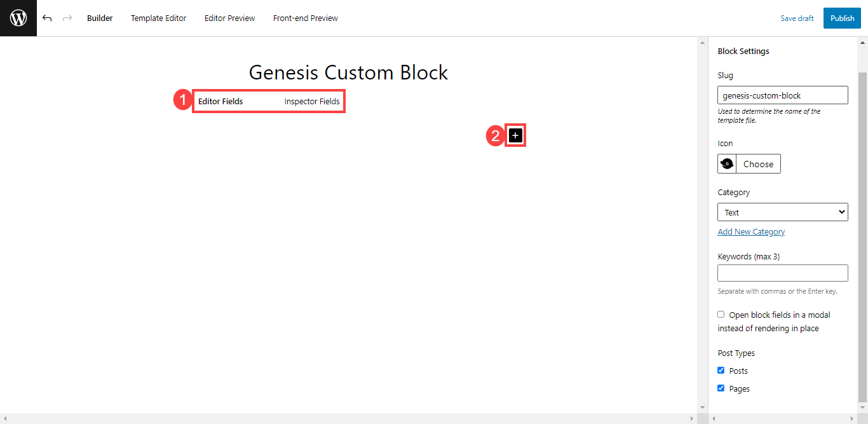868x424 pixels.
Task: Publish the custom block
Action: [841, 18]
